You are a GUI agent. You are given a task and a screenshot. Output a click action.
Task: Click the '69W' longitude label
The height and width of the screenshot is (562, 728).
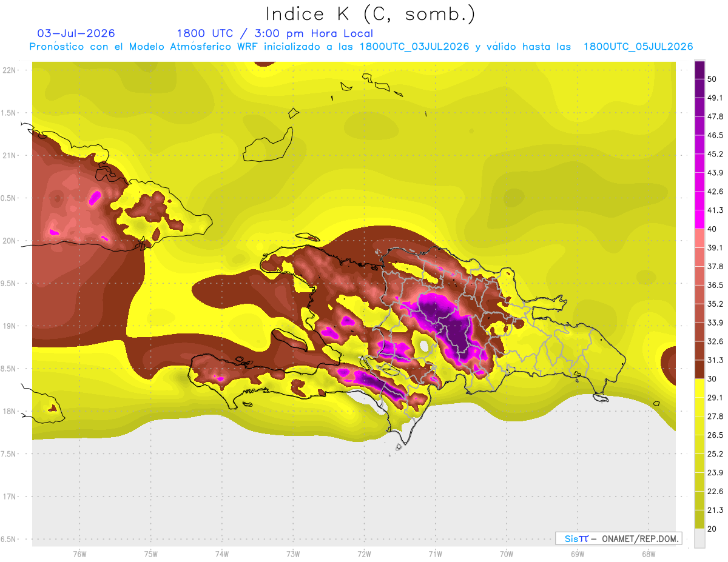(x=577, y=554)
